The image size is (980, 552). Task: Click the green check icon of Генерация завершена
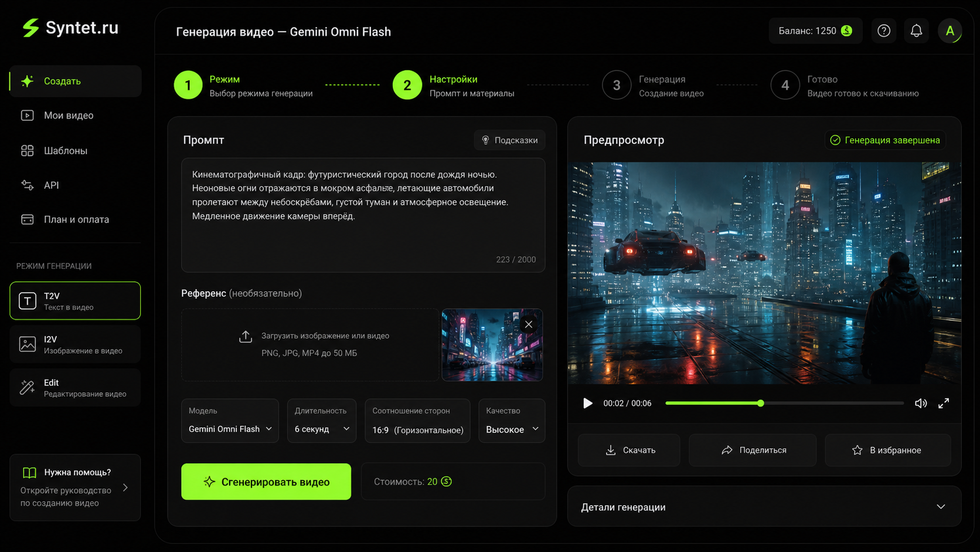tap(835, 140)
